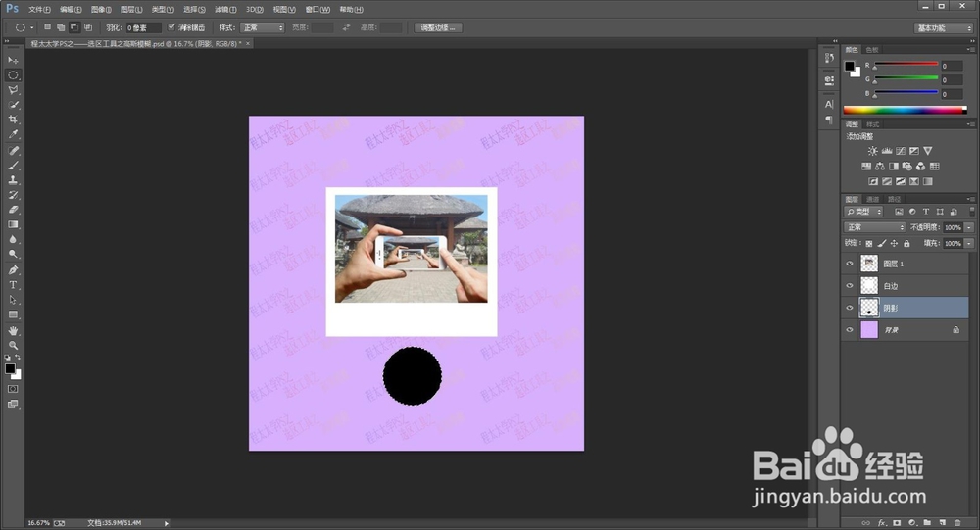Choose Subtract from Selection mode
The width and height of the screenshot is (980, 530).
pyautogui.click(x=74, y=27)
